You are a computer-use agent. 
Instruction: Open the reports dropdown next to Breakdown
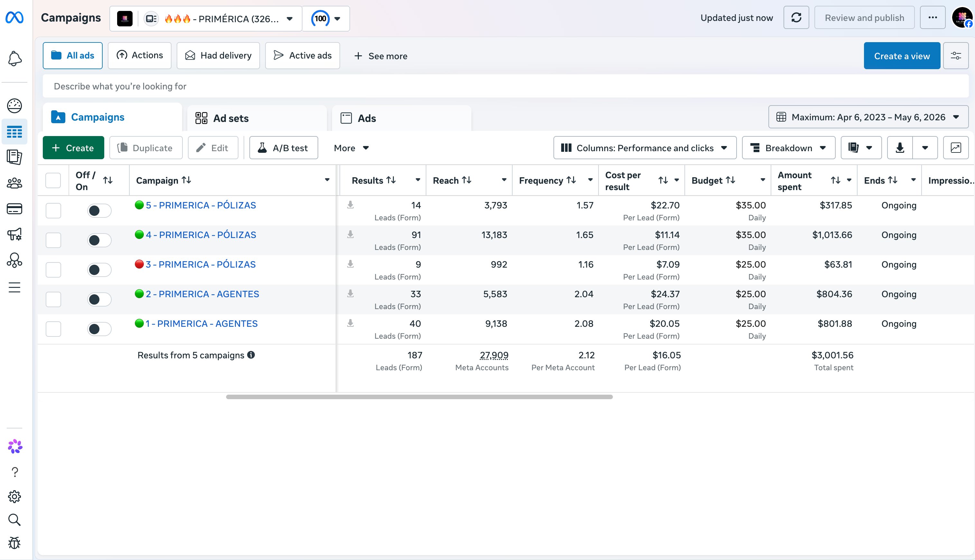[861, 148]
